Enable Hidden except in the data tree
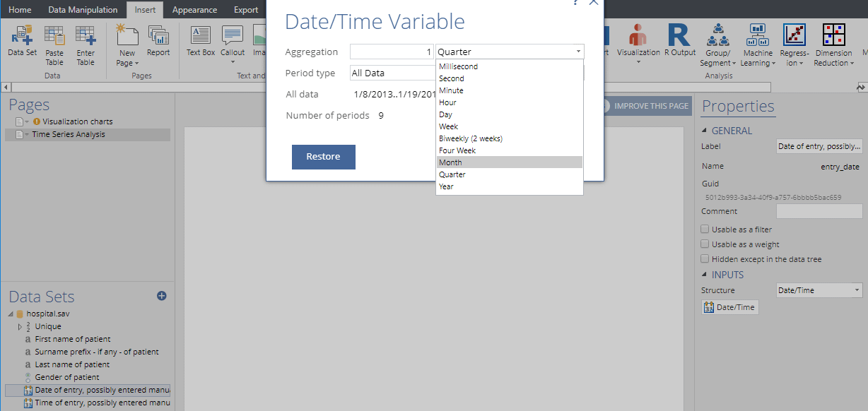868x411 pixels. click(705, 258)
